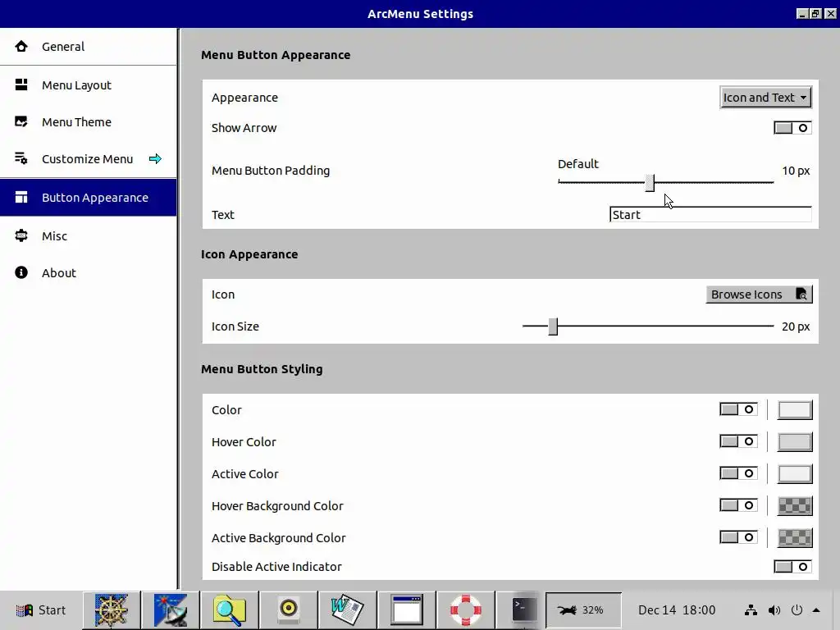Image resolution: width=840 pixels, height=630 pixels.
Task: Open the Hover Color swatch picker
Action: pyautogui.click(x=795, y=441)
